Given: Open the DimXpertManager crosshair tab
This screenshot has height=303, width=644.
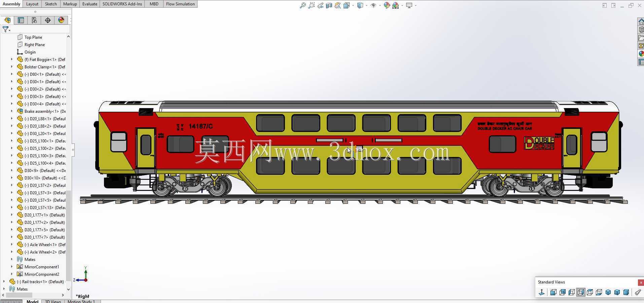Looking at the screenshot, I should (48, 20).
